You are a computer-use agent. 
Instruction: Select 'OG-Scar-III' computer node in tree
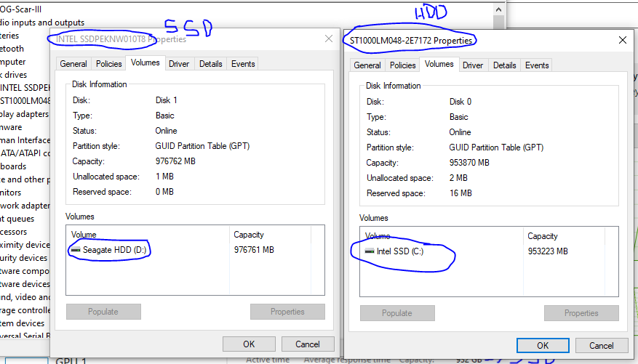pyautogui.click(x=21, y=9)
